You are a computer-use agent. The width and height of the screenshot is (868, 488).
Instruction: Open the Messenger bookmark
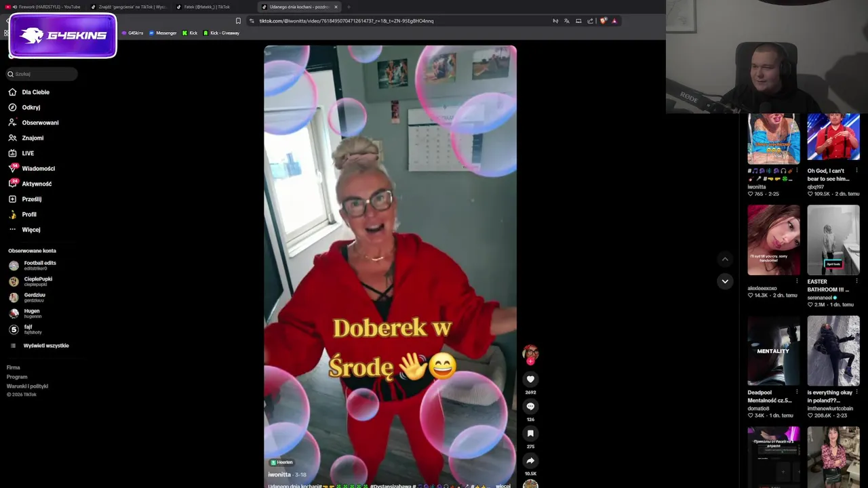click(163, 33)
